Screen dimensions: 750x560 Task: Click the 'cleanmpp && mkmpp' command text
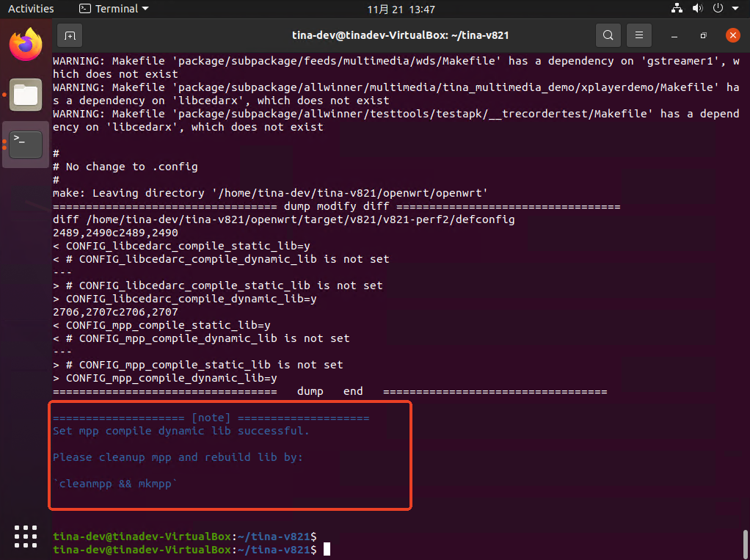tap(115, 484)
